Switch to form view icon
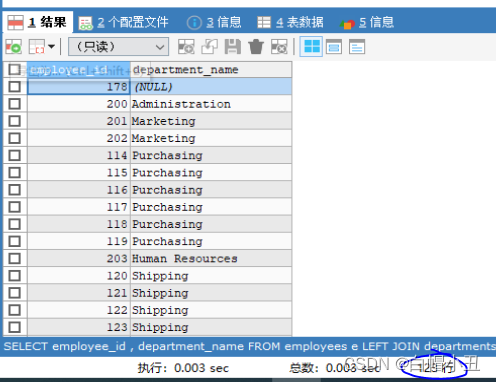Image resolution: width=496 pixels, height=382 pixels. point(334,47)
